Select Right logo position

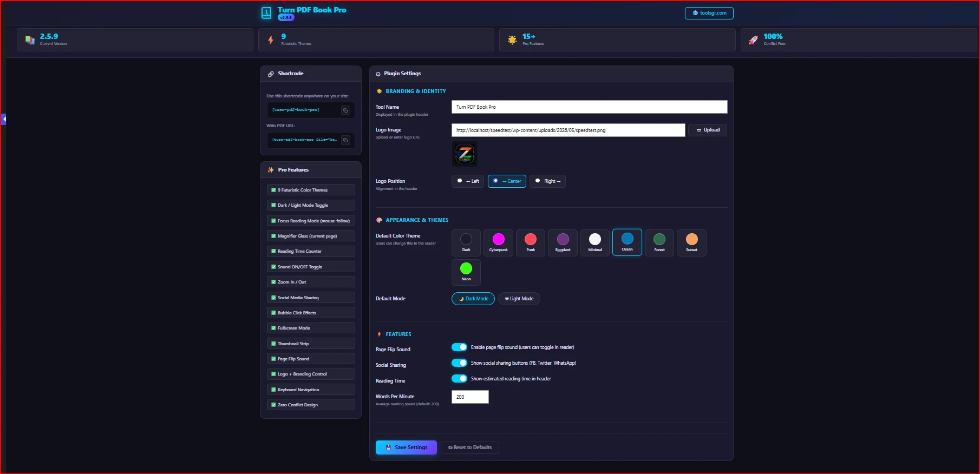547,181
